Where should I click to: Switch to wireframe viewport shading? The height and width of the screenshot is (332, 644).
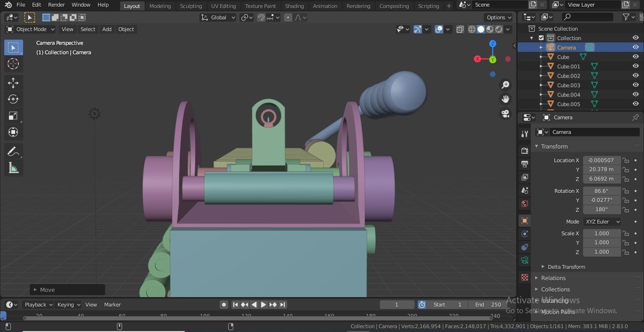coord(472,29)
